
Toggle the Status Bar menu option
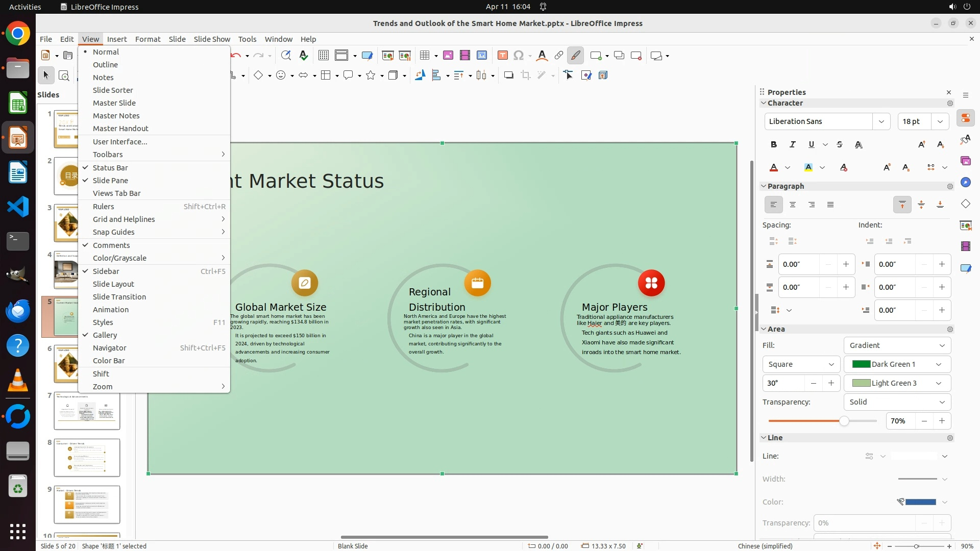110,168
